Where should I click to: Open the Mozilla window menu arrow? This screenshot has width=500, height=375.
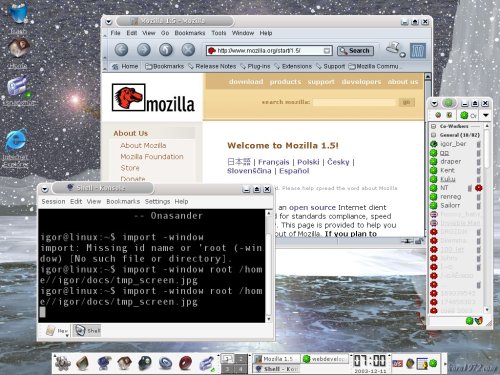(108, 22)
